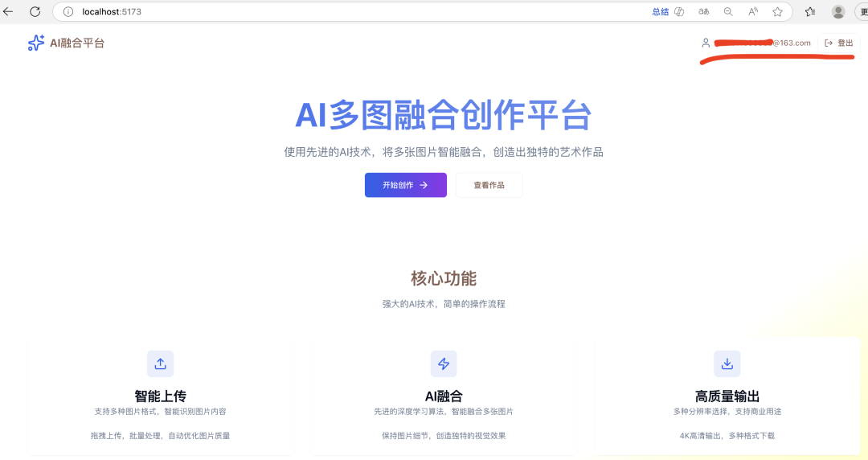
Task: Open the browser profile avatar
Action: (838, 11)
